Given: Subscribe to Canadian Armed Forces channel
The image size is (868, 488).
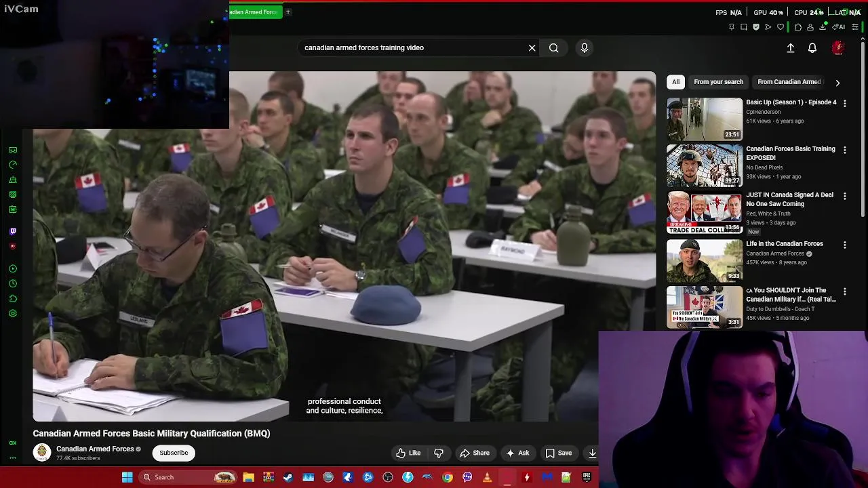Looking at the screenshot, I should pos(174,453).
